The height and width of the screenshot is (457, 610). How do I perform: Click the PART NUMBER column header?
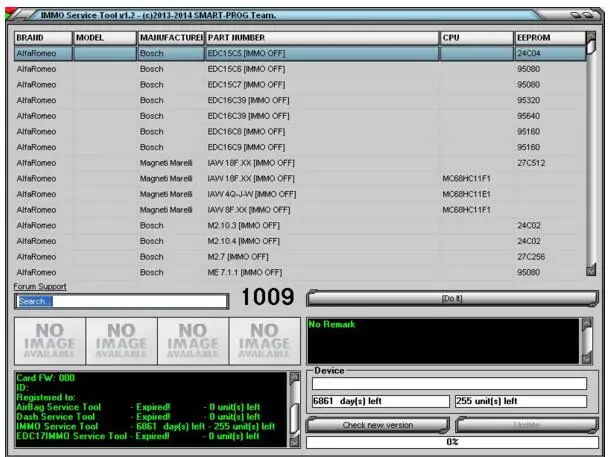[x=322, y=38]
